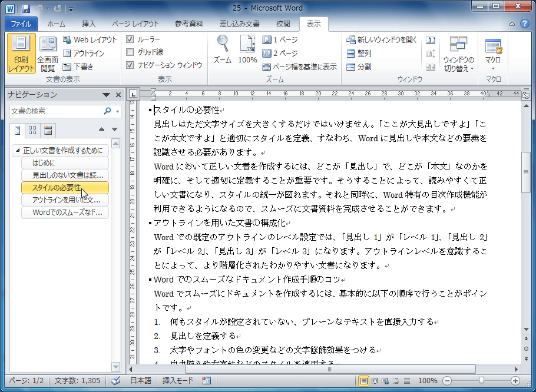
Task: Select the 印刷レイアウト view button
Action: click(x=21, y=54)
